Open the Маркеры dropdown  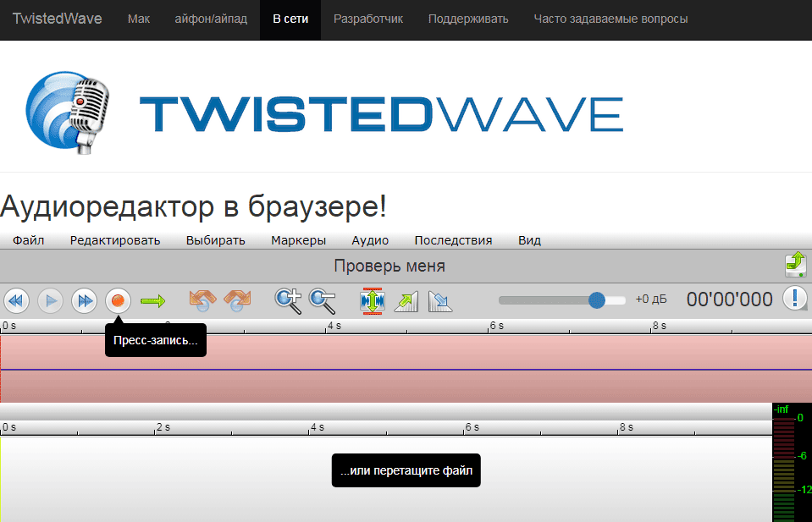298,240
